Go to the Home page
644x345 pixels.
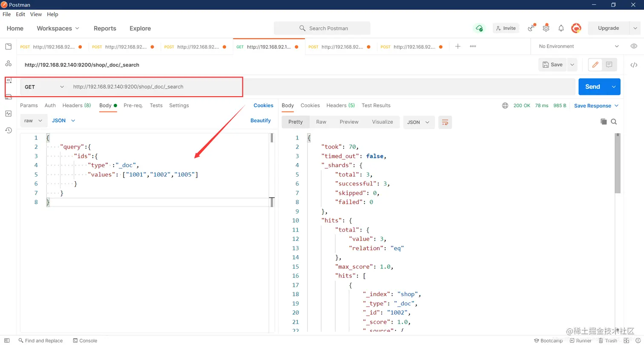coord(15,28)
